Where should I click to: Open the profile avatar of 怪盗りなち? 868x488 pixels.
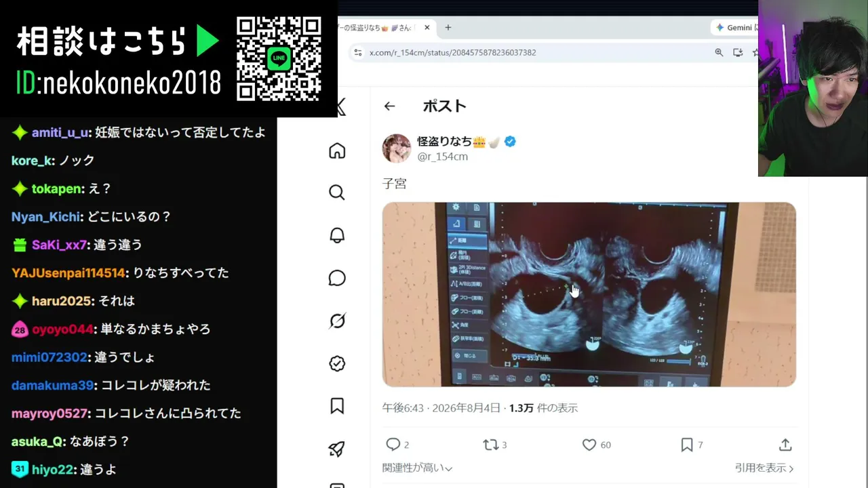397,148
